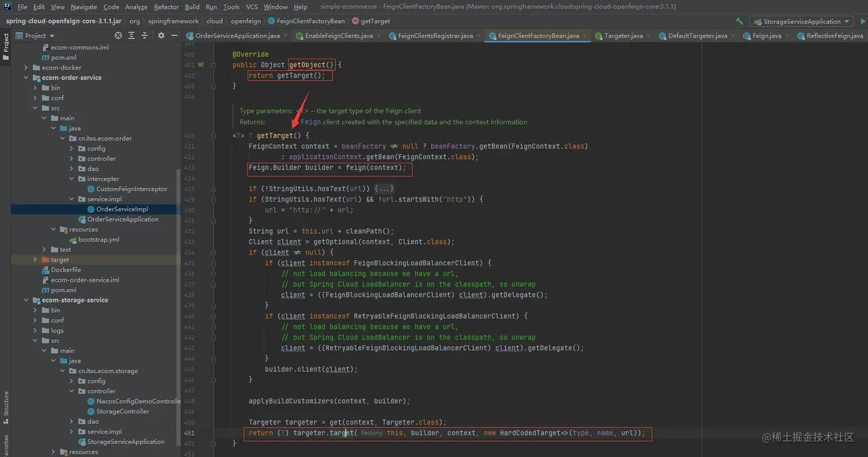Open the Build menu
The height and width of the screenshot is (457, 868).
192,7
